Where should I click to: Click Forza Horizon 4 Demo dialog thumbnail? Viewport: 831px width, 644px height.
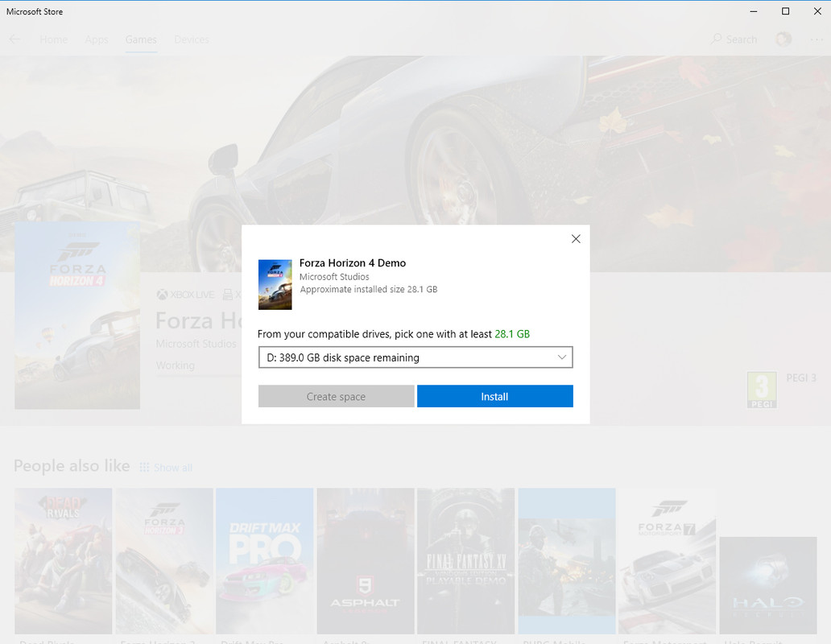[x=275, y=284]
